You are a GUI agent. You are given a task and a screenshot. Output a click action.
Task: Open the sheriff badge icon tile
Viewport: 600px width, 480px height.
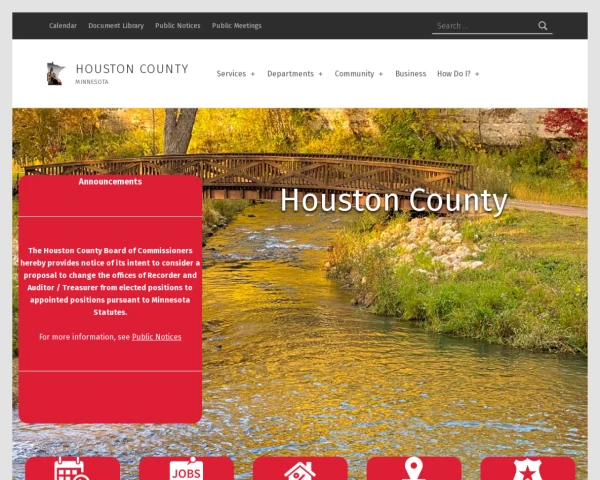528,468
